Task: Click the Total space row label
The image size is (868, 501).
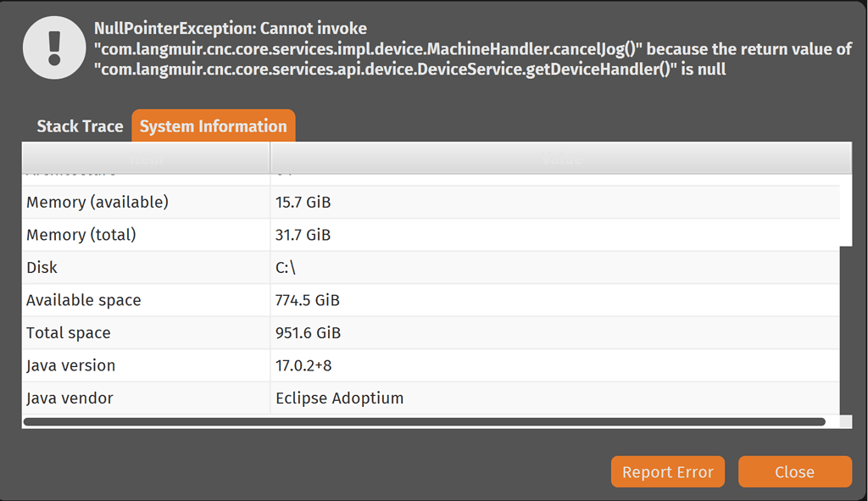Action: (x=69, y=333)
